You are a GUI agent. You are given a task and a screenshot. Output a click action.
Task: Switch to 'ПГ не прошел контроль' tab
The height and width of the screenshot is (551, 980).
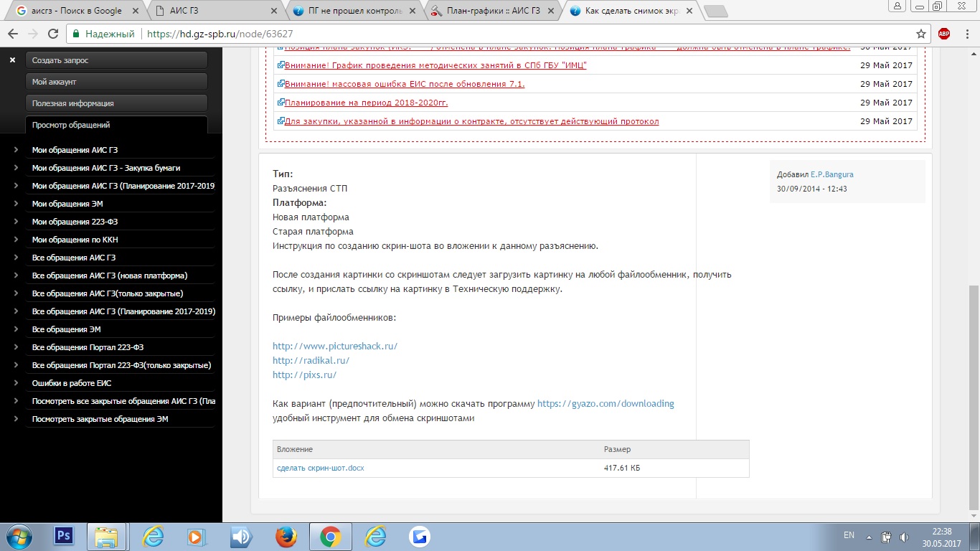pyautogui.click(x=354, y=11)
